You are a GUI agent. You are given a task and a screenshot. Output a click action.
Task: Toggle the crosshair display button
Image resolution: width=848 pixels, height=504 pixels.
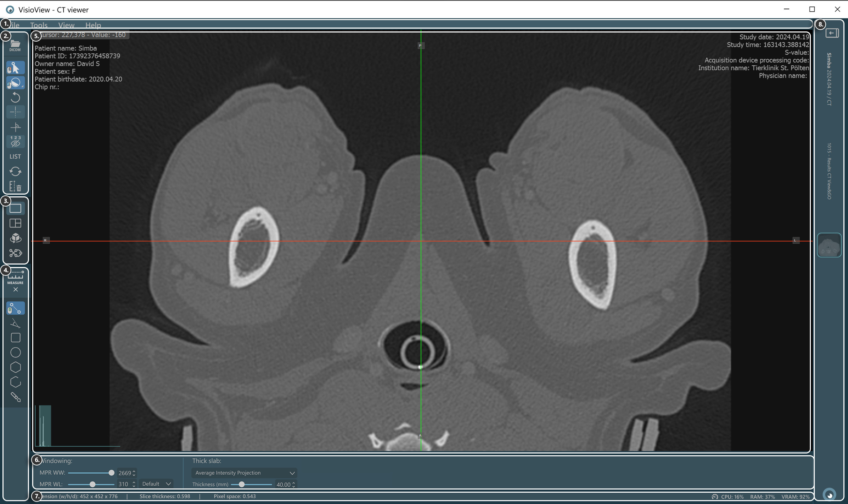15,112
